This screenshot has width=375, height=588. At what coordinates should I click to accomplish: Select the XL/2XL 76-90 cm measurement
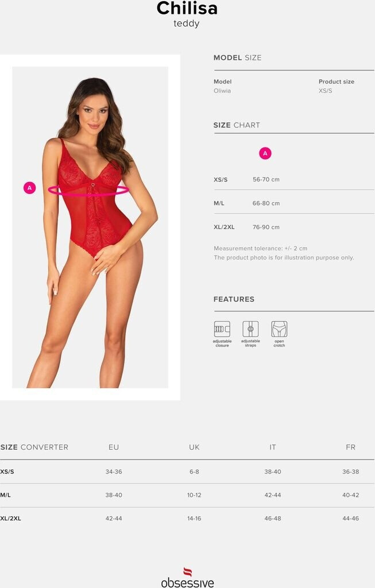pos(266,227)
